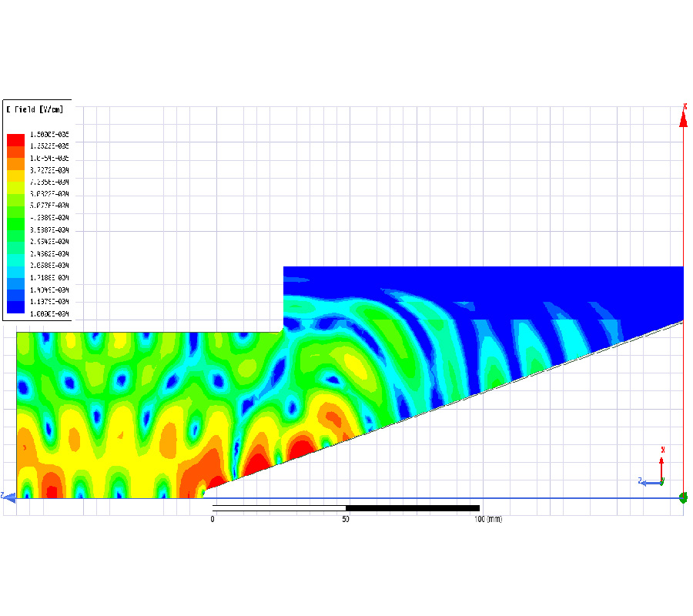Click the minimum legend value 1.0e-004
This screenshot has width=693, height=616.
pos(49,313)
